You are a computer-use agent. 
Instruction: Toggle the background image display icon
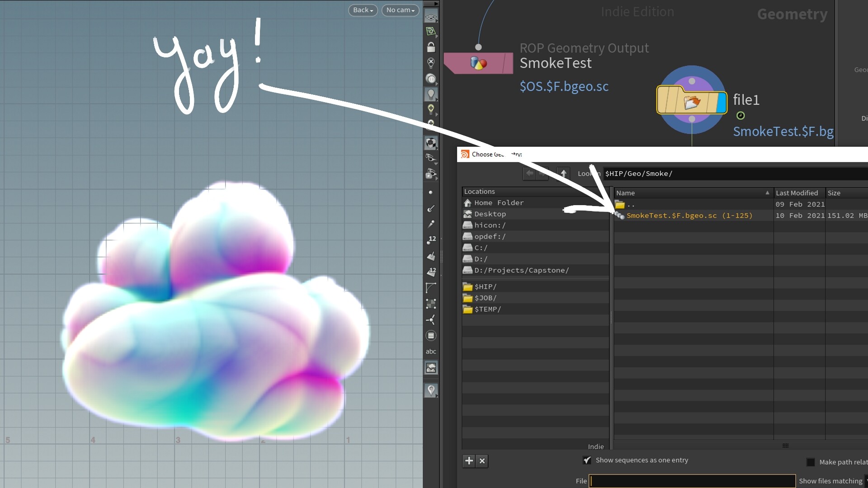coord(431,368)
